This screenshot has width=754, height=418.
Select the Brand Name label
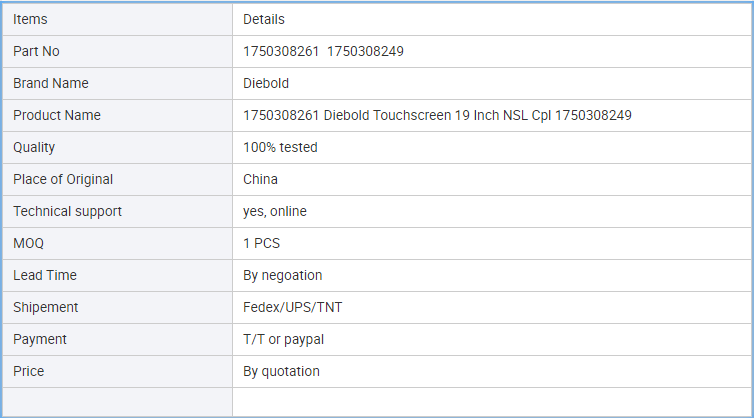(50, 83)
